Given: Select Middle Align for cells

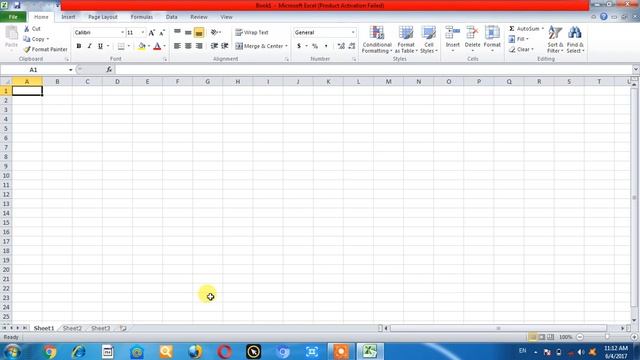Looking at the screenshot, I should point(188,32).
